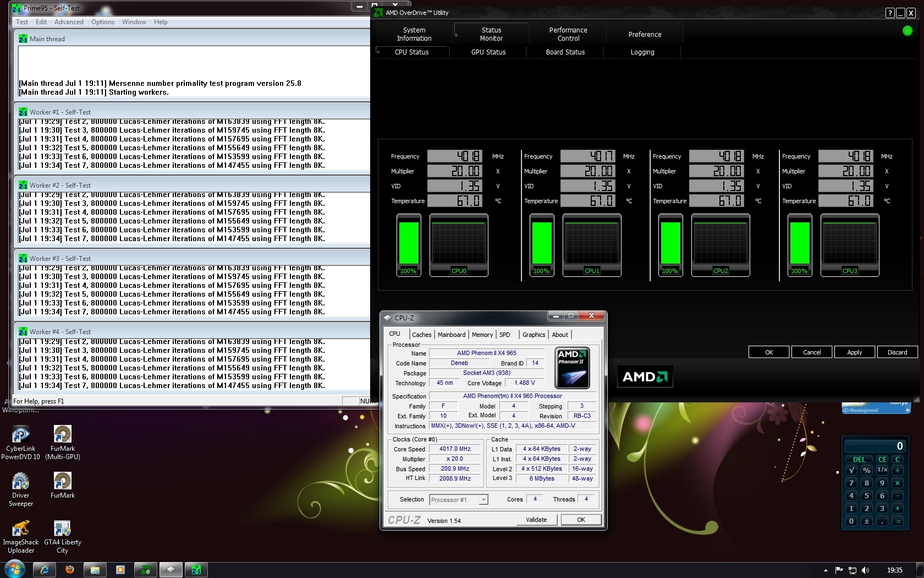The image size is (924, 578).
Task: Open the Options menu in Prime95
Action: [103, 22]
